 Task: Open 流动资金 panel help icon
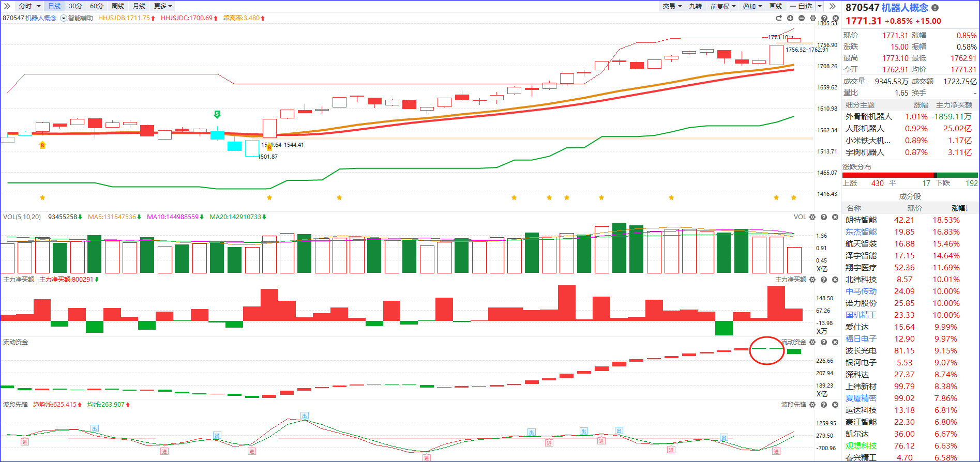click(824, 342)
